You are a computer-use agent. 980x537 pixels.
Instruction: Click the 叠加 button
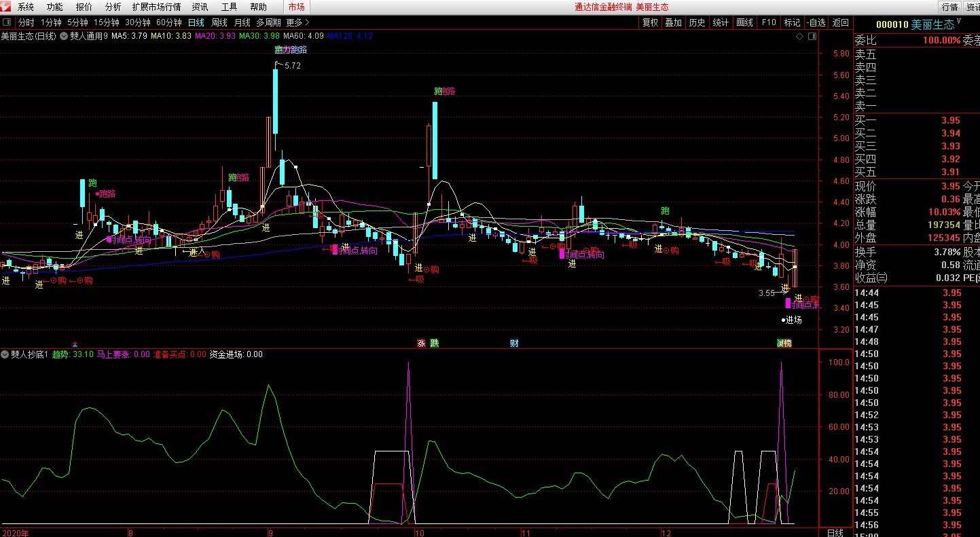[674, 22]
